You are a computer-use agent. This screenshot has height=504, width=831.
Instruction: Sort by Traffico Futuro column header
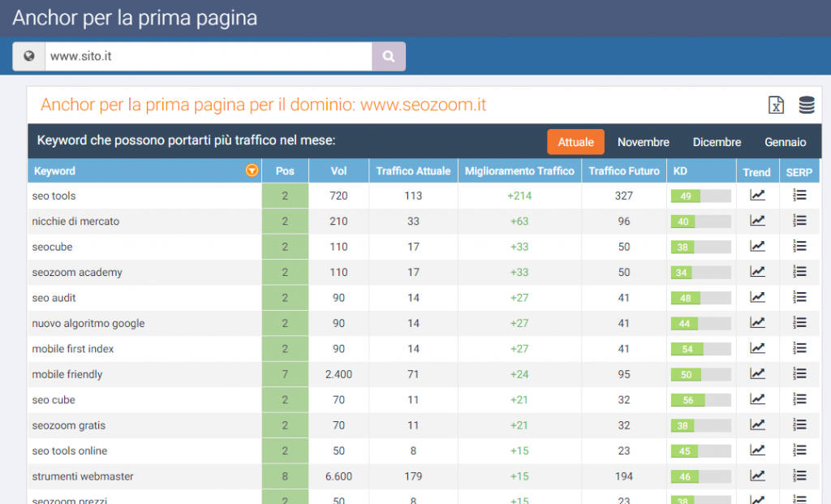(624, 170)
